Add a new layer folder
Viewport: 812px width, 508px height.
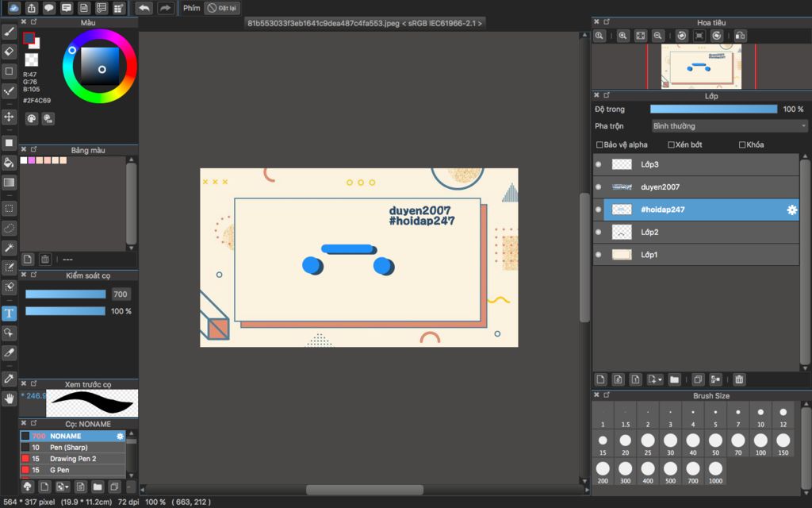tap(674, 379)
